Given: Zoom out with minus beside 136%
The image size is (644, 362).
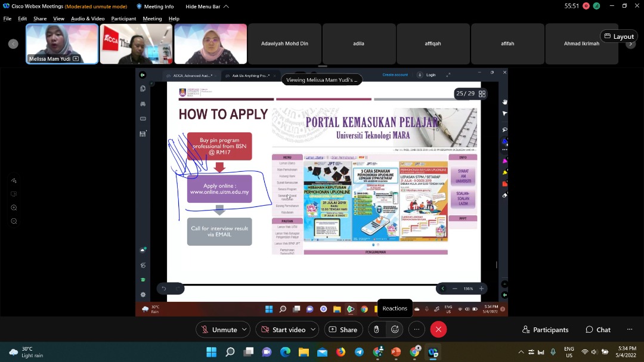Looking at the screenshot, I should coord(454,289).
